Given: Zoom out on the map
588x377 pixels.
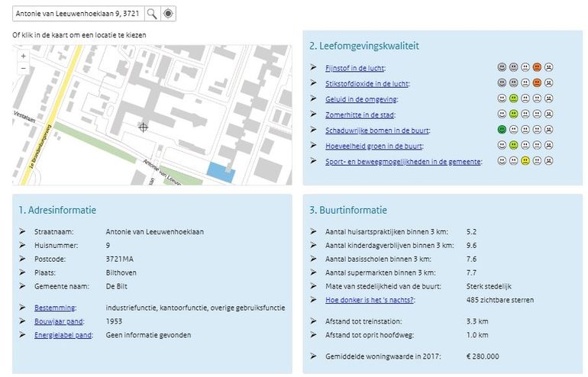Looking at the screenshot, I should click(23, 68).
